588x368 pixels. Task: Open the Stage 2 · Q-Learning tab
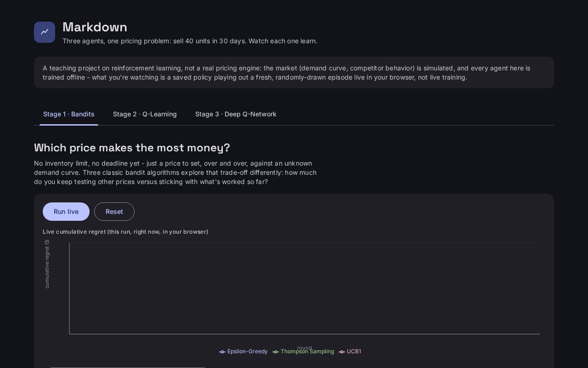[x=145, y=114]
